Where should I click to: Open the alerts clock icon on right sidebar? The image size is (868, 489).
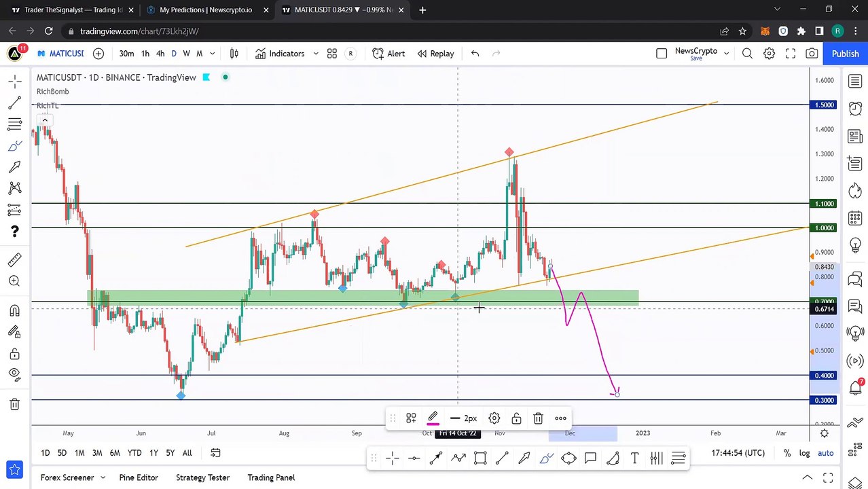point(855,109)
